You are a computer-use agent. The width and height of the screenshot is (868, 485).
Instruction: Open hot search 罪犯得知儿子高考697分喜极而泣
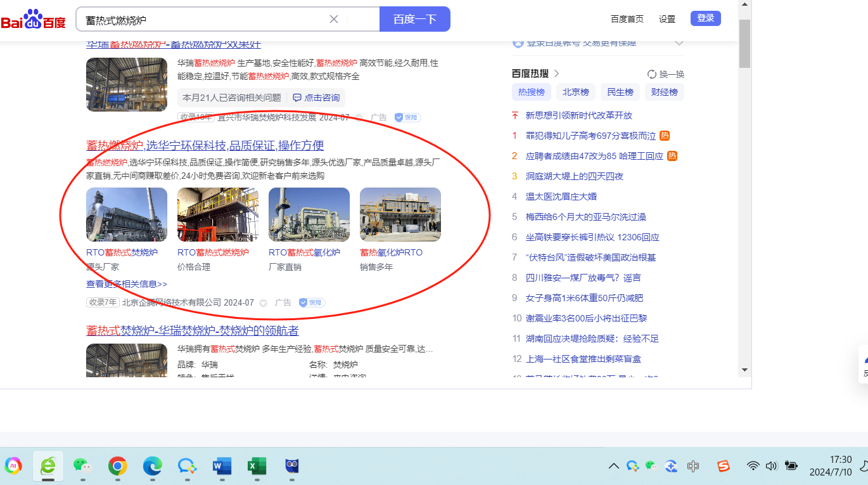point(590,136)
